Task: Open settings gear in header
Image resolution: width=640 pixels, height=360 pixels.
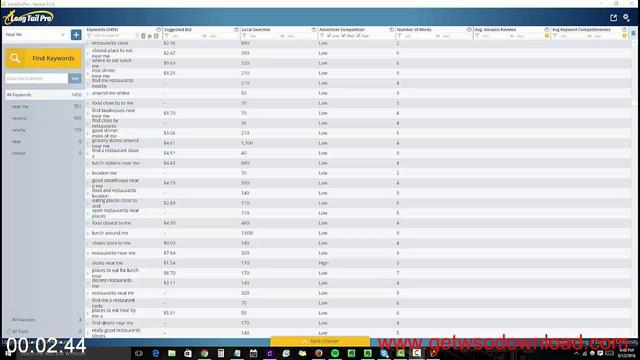Action: (627, 18)
